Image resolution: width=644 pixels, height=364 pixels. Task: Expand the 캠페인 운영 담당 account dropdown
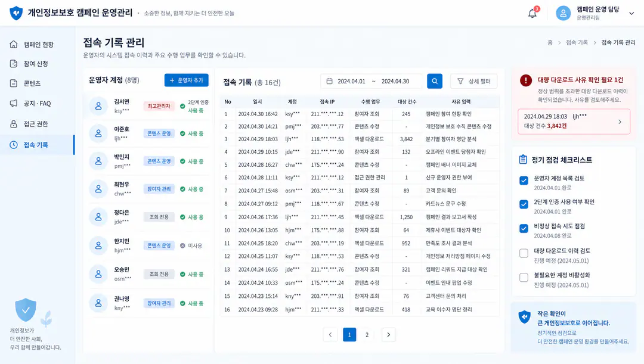(x=631, y=13)
